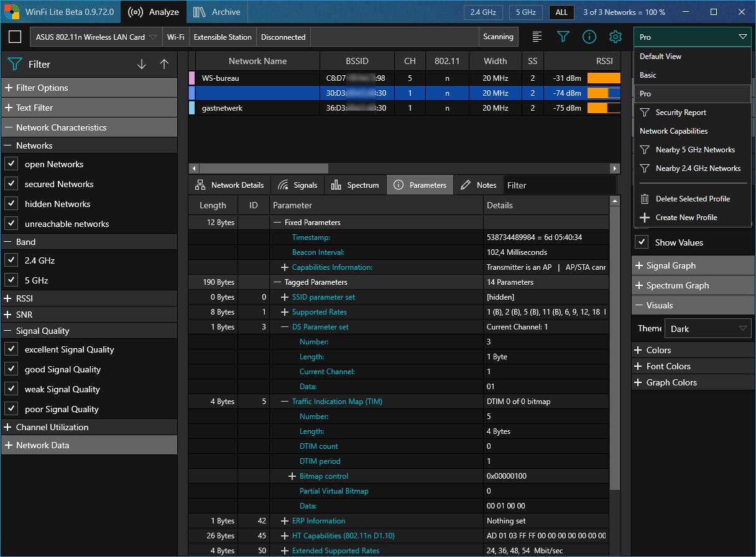Open the Theme Dark dropdown
Image resolution: width=756 pixels, height=557 pixels.
[x=709, y=329]
